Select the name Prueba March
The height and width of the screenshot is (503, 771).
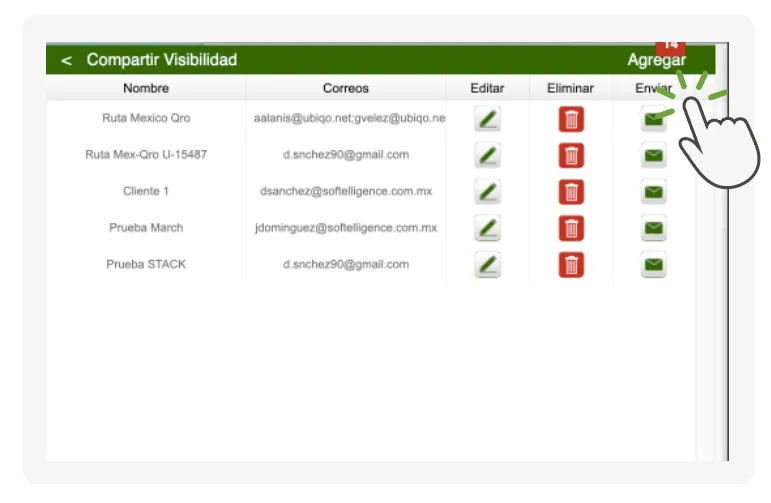pos(146,228)
